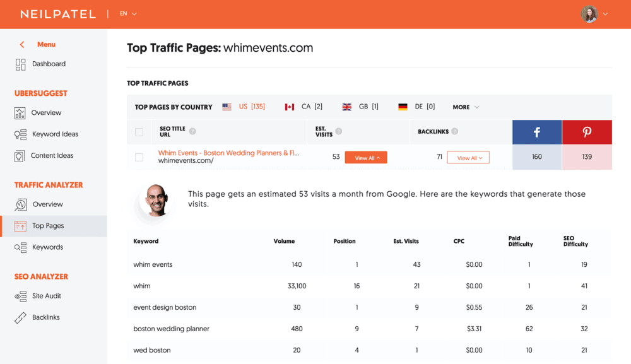The image size is (631, 364).
Task: Click 'event design boston' keyword
Action: point(165,307)
